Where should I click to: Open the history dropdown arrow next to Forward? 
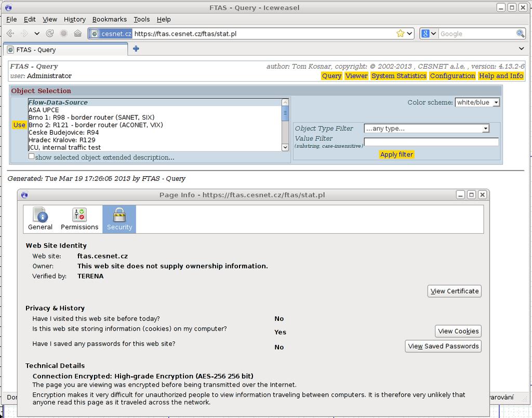coord(37,33)
